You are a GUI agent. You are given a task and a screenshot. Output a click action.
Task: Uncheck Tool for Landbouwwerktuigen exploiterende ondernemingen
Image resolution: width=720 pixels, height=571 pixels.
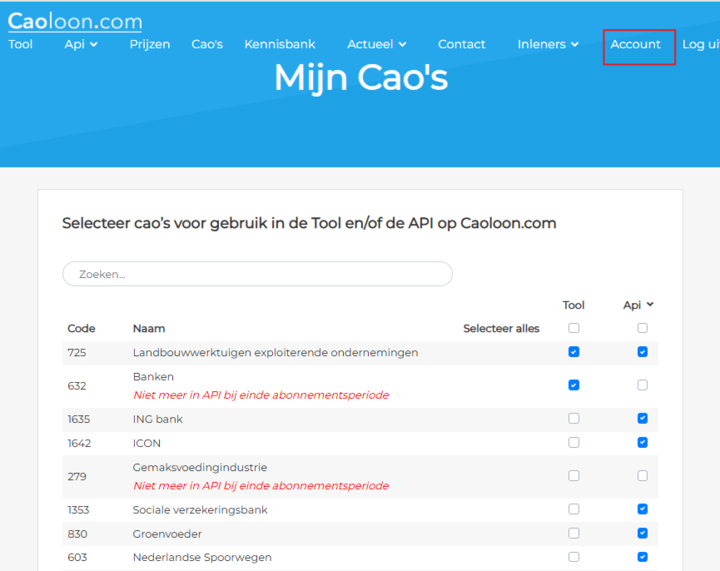[x=574, y=352]
